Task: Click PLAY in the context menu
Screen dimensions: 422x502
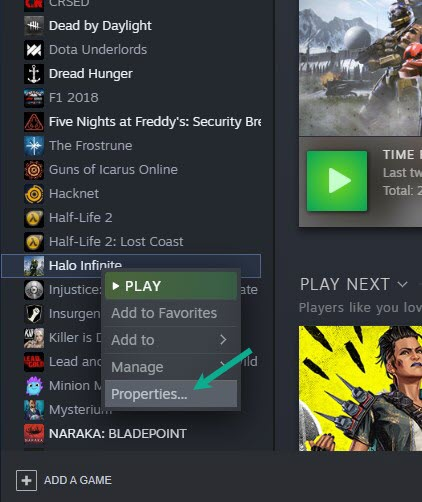Action: [171, 286]
